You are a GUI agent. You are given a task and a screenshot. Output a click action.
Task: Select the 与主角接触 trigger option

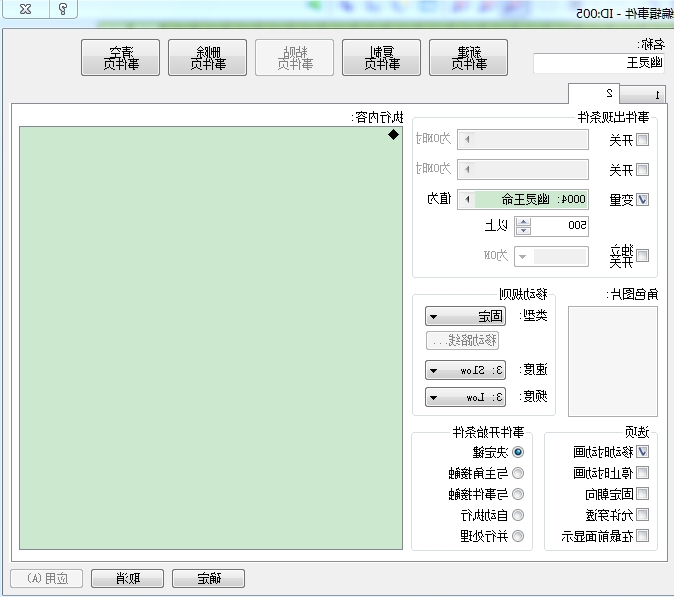pos(518,473)
